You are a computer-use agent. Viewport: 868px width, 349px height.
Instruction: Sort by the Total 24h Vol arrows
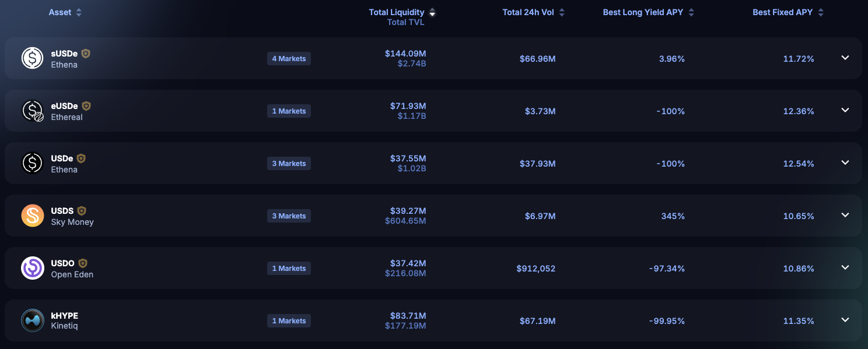point(562,13)
